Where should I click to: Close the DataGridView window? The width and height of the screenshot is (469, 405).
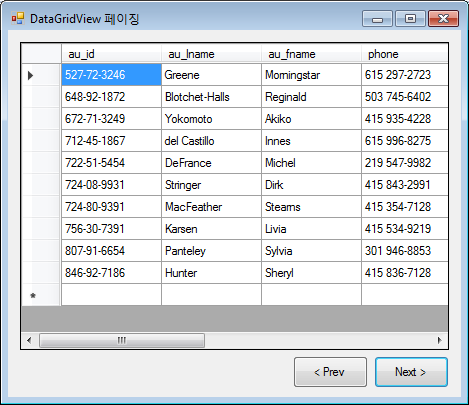[x=443, y=18]
